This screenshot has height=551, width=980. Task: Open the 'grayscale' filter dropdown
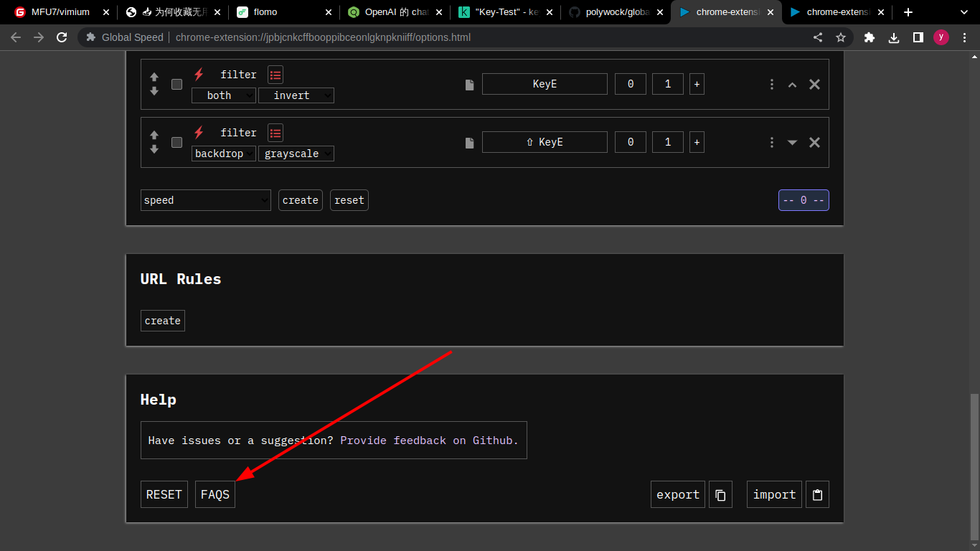point(296,154)
